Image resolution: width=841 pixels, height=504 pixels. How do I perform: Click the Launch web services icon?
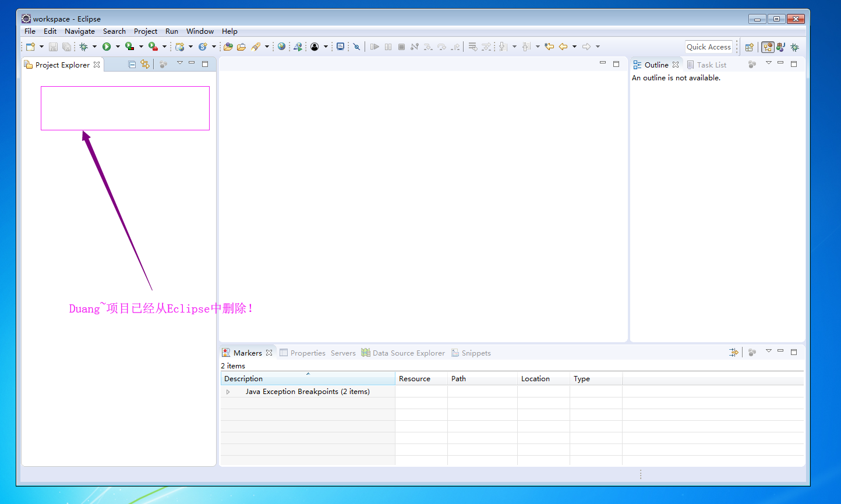(298, 47)
